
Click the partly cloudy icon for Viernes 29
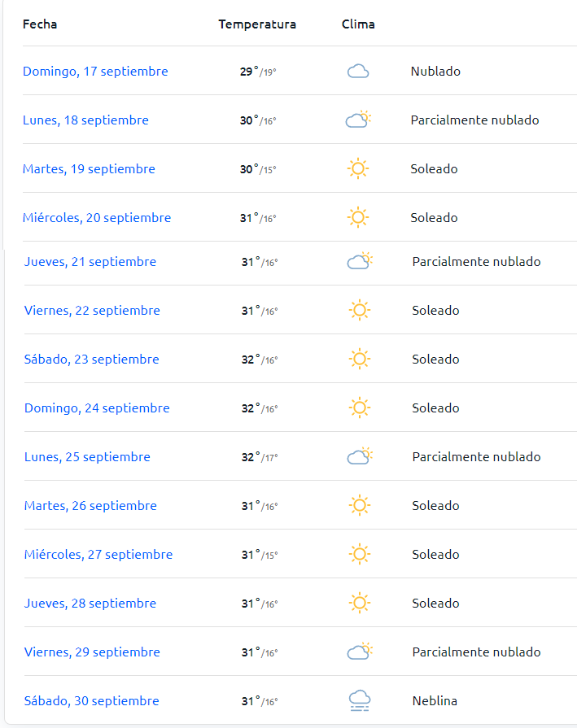pos(360,652)
